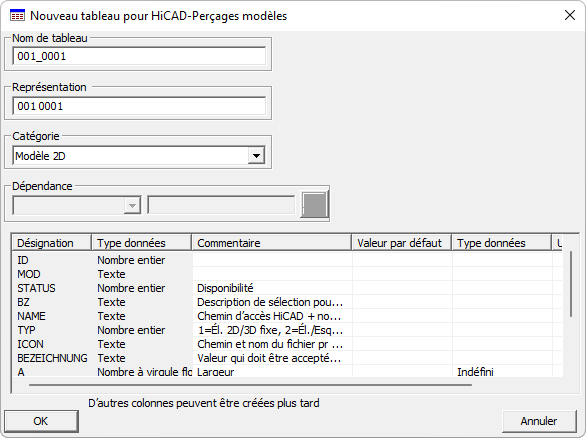The height and width of the screenshot is (438, 586).
Task: Click the horizontal scrollbar of the table
Action: tap(250, 384)
